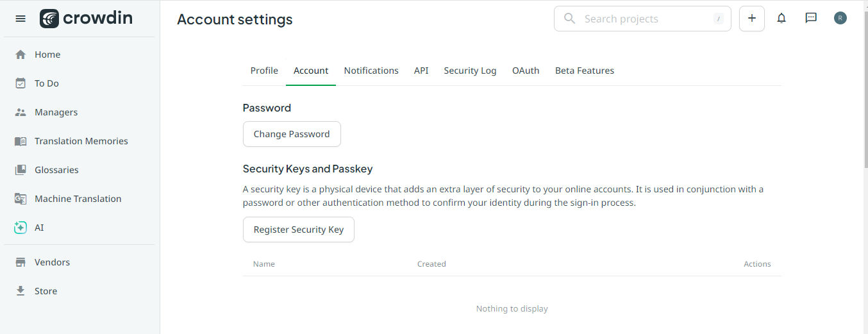Open Managers people icon

[21, 112]
